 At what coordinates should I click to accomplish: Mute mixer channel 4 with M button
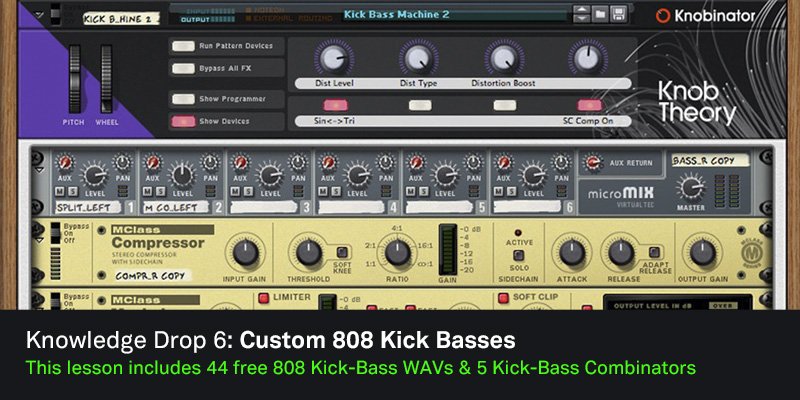(x=323, y=191)
